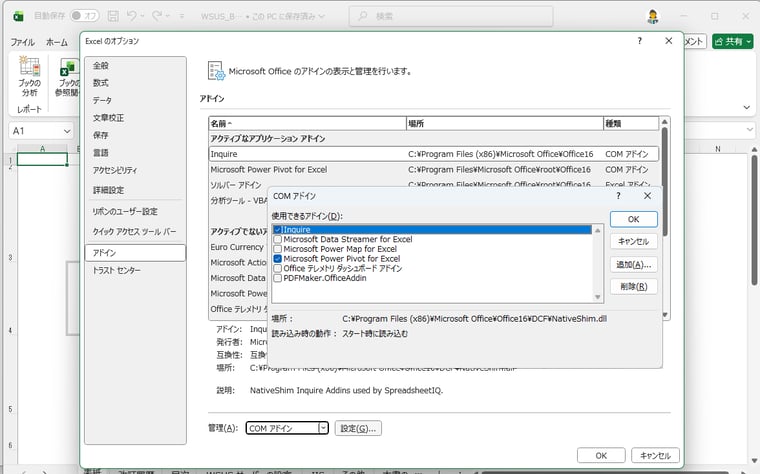Sort add-ins by 名前 column header
The image size is (760, 474).
tap(307, 124)
